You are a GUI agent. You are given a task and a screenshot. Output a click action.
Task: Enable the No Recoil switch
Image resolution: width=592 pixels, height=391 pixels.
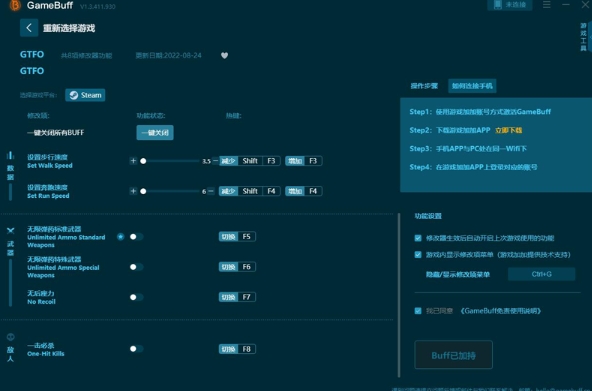[x=136, y=297]
